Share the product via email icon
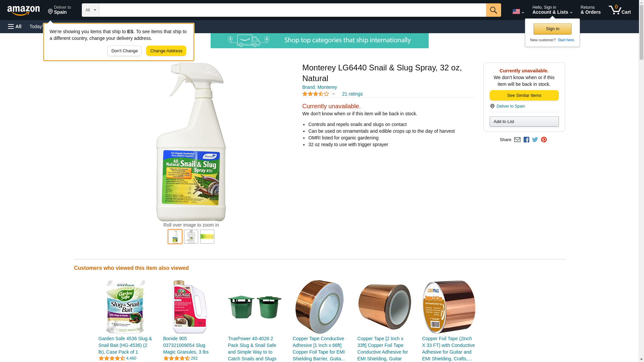Screen dimensions: 644x362 [517, 140]
